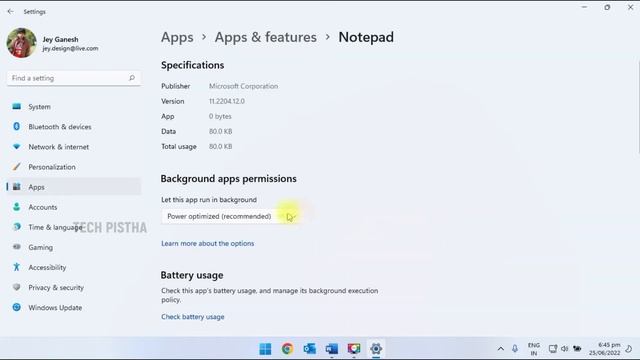Click Check battery usage link

coord(193,317)
